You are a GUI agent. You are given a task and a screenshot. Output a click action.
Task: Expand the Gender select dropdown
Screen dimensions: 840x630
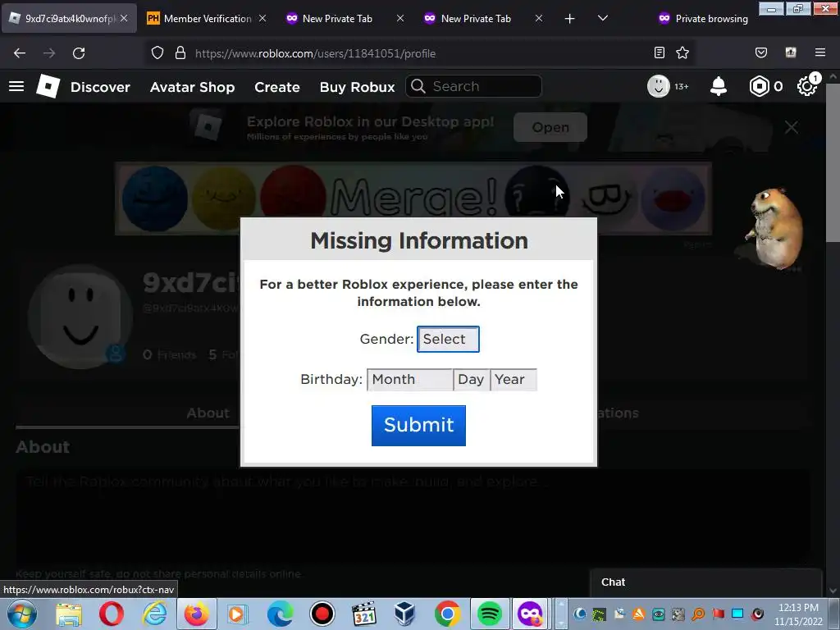[x=448, y=339]
